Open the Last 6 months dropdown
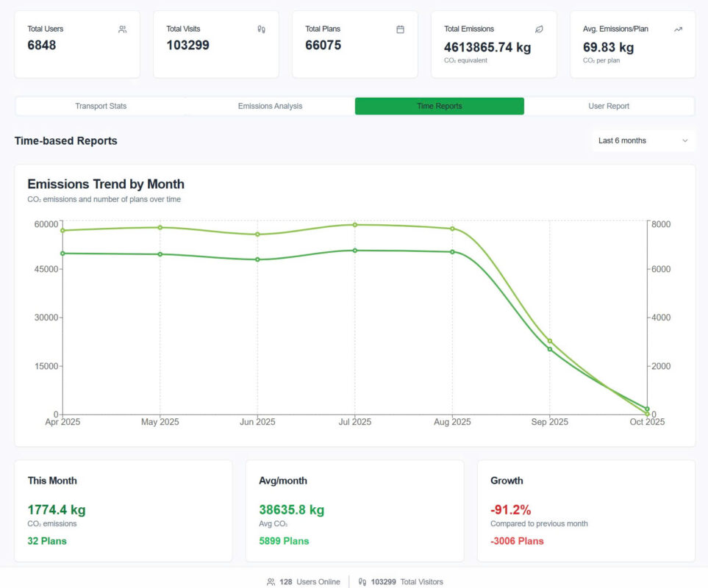Image resolution: width=708 pixels, height=588 pixels. (x=643, y=140)
